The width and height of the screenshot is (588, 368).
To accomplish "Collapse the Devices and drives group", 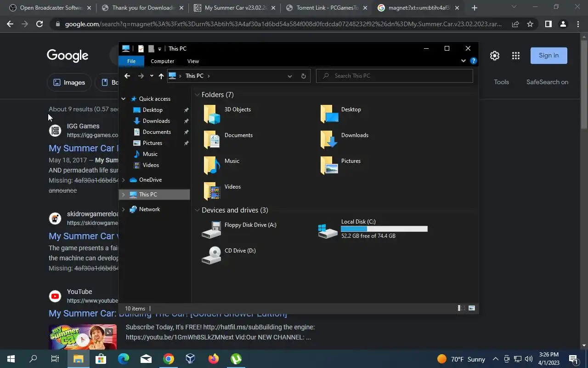I will (197, 210).
